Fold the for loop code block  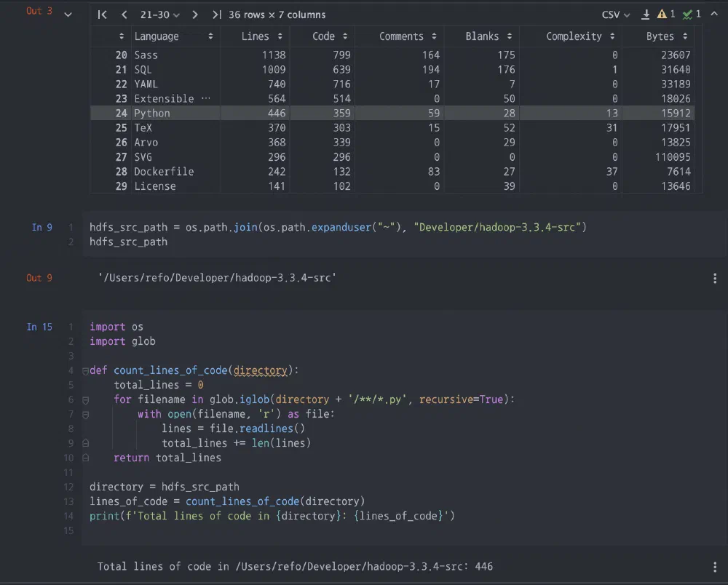(x=85, y=400)
